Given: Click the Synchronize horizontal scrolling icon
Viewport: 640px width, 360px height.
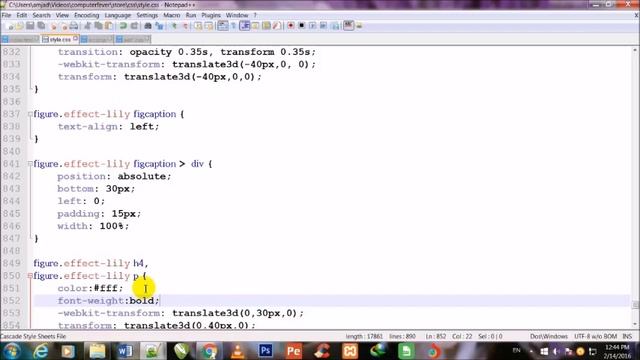Looking at the screenshot, I should pos(209,26).
